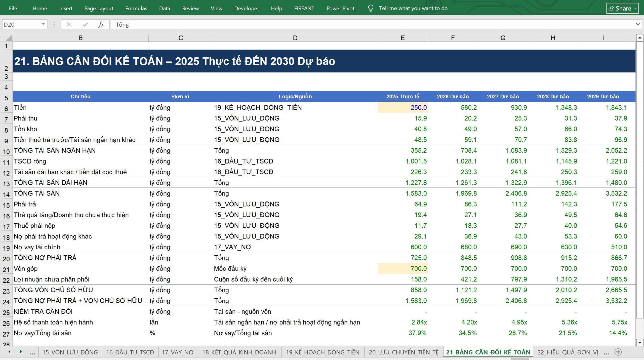Viewport: 644px width, 360px height.
Task: Select cell E6 with value 250.0
Action: 403,107
